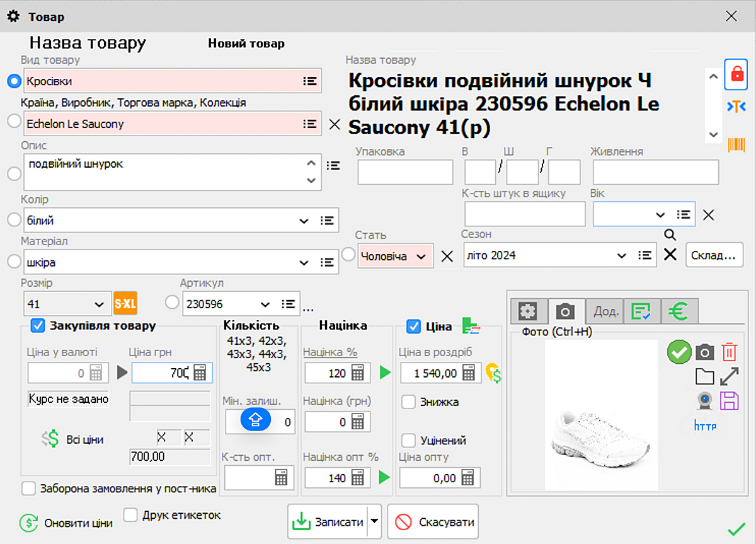
Task: Expand the Сезон dropdown list
Action: (x=621, y=255)
